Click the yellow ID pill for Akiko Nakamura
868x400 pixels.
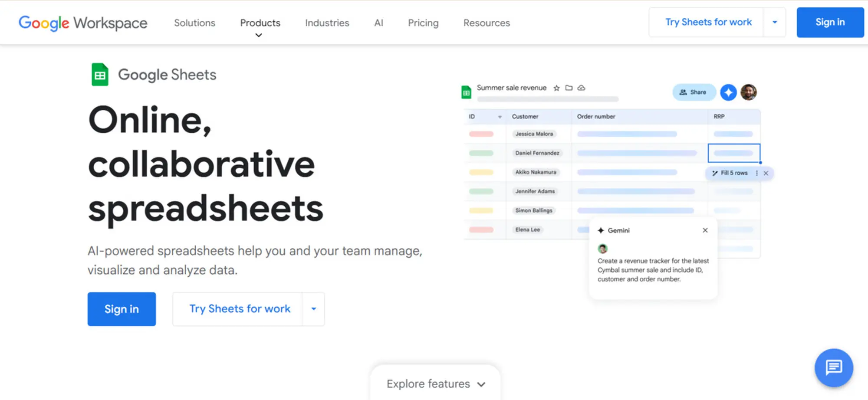[x=481, y=172]
